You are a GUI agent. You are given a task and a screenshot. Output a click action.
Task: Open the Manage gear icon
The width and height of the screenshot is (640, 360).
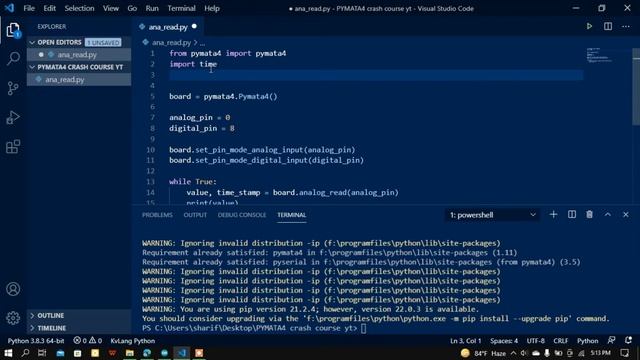click(x=13, y=318)
